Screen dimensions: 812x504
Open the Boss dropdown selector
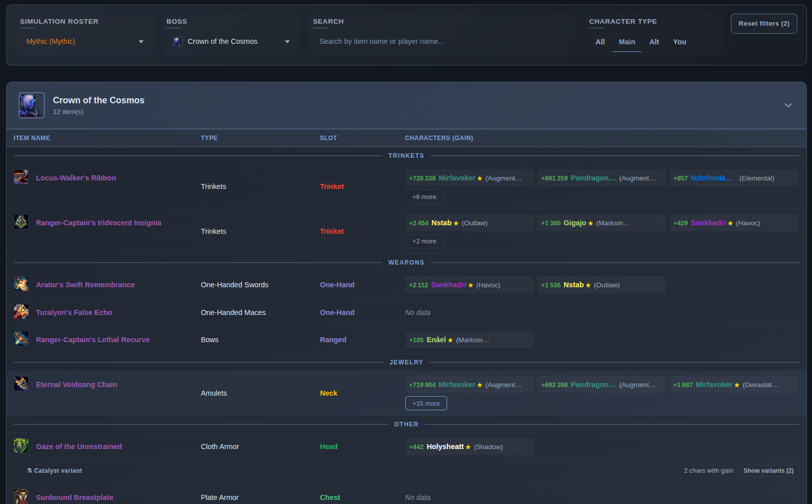coord(231,41)
